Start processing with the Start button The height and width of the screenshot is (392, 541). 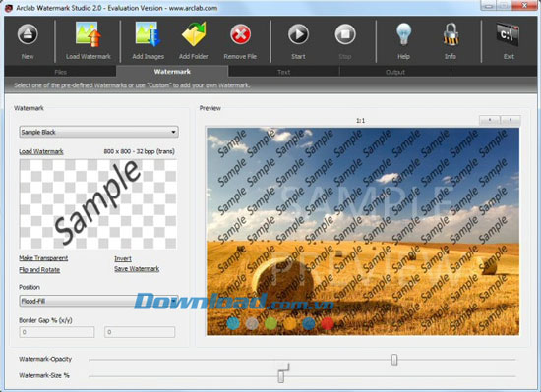298,34
